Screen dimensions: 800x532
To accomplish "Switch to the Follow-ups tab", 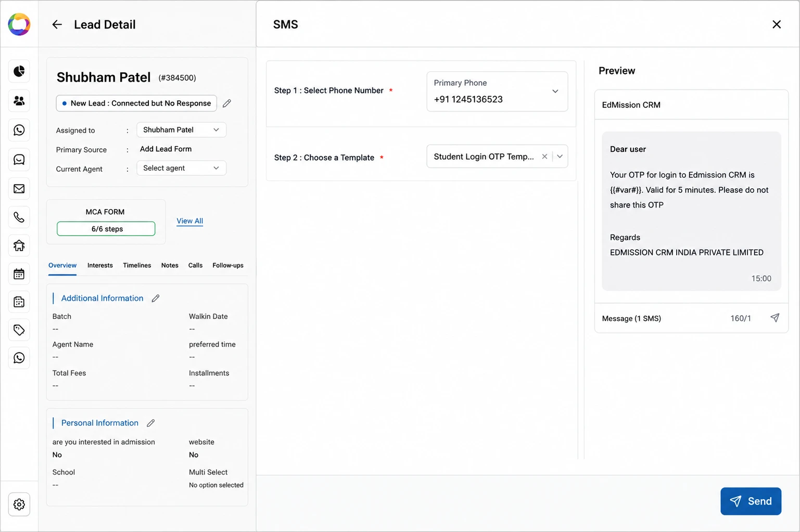I will [x=228, y=265].
